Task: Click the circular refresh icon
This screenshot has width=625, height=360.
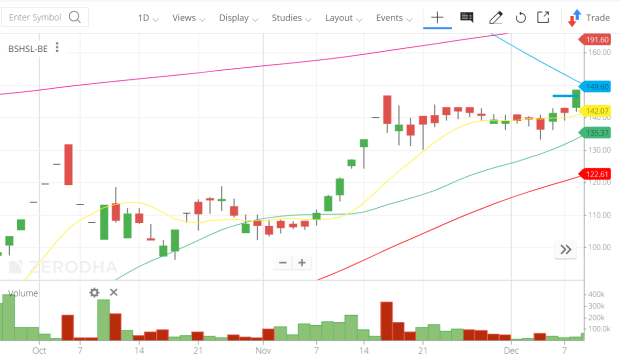Action: pyautogui.click(x=521, y=18)
